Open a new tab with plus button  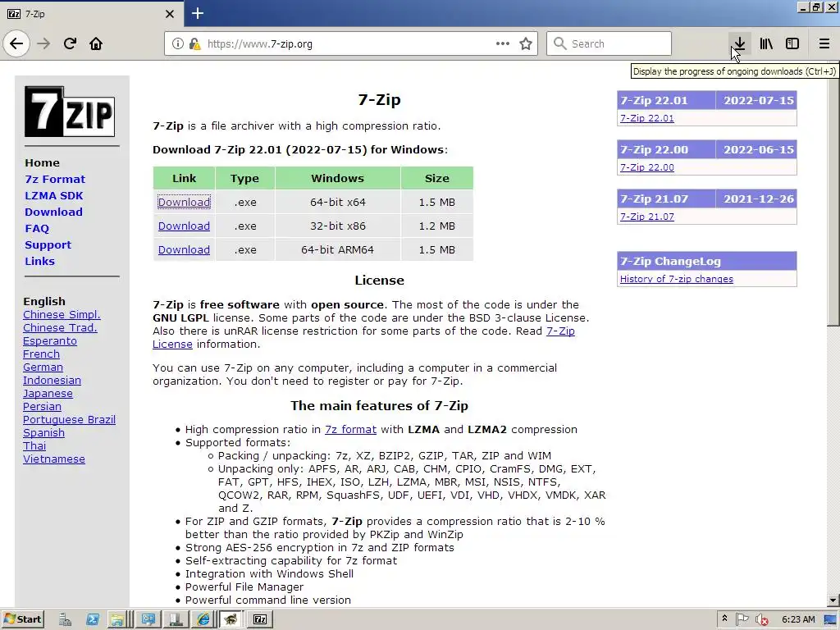(x=198, y=13)
